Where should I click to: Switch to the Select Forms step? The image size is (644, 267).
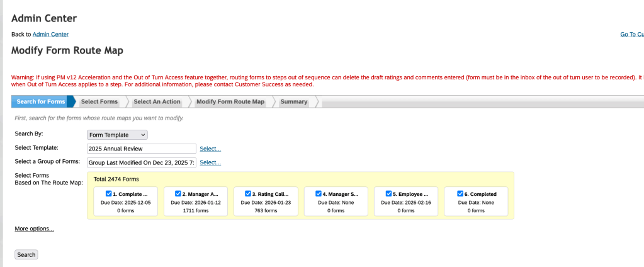[x=99, y=102]
